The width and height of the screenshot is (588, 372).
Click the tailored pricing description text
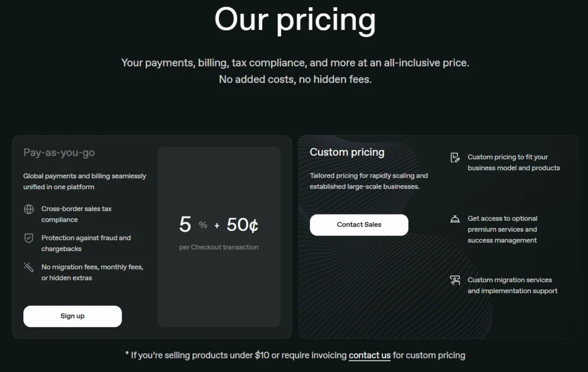[x=367, y=182]
